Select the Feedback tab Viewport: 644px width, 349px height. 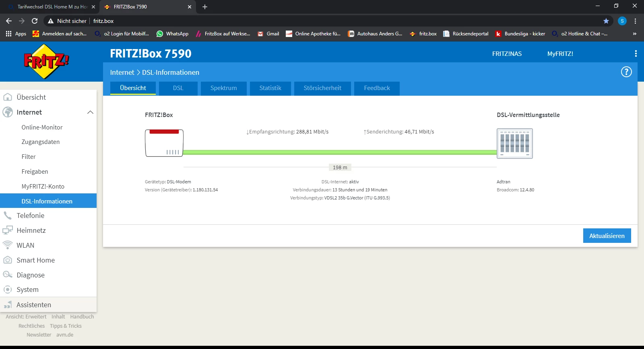click(377, 88)
